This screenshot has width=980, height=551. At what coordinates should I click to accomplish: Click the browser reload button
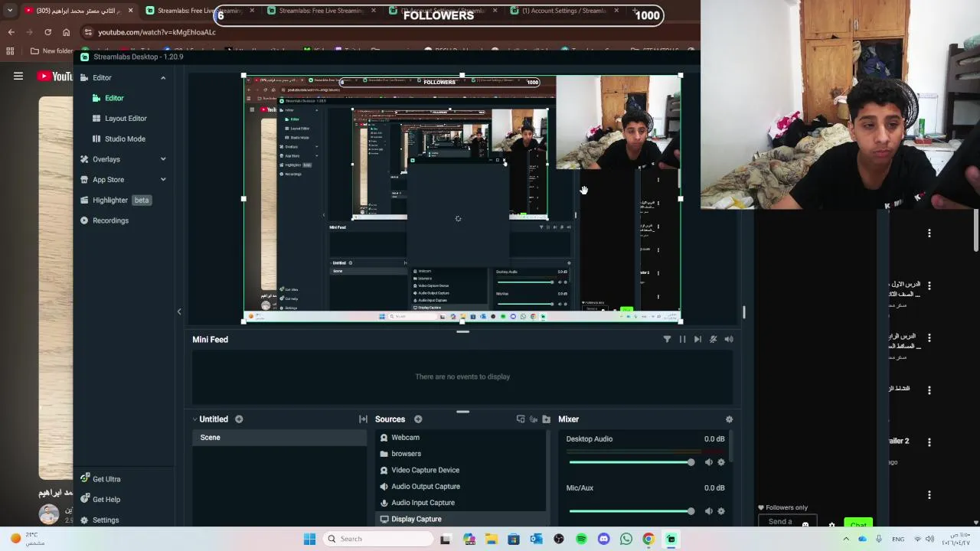tap(47, 32)
